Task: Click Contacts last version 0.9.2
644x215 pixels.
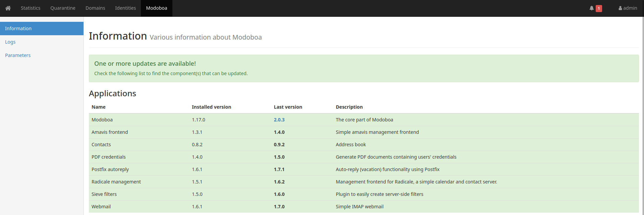Action: tap(279, 145)
